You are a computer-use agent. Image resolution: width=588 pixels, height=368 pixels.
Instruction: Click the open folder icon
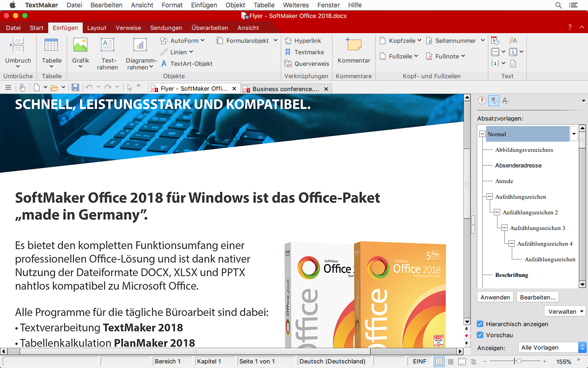click(x=54, y=87)
